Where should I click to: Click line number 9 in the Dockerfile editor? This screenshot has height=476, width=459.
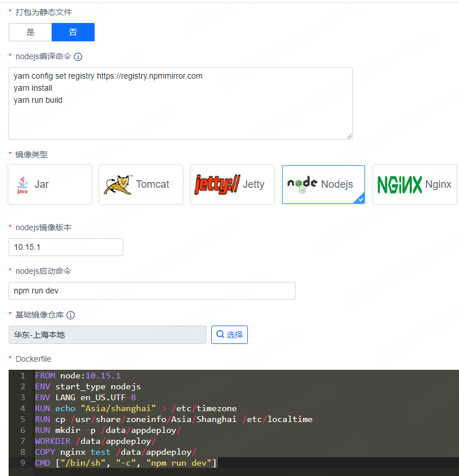click(x=23, y=462)
